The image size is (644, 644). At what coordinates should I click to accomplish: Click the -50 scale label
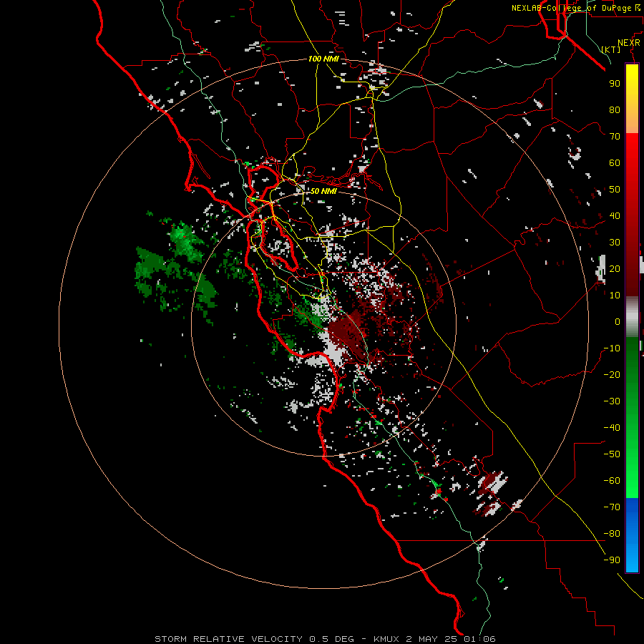[x=612, y=454]
